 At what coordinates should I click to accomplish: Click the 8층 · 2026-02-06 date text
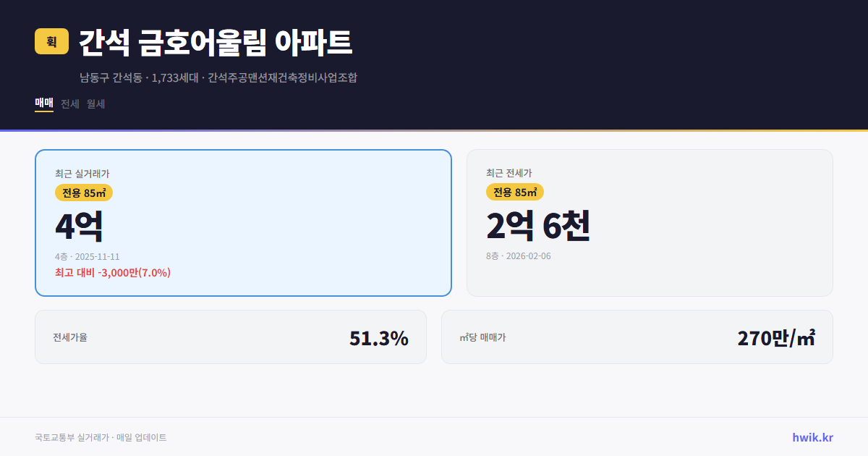(x=518, y=256)
